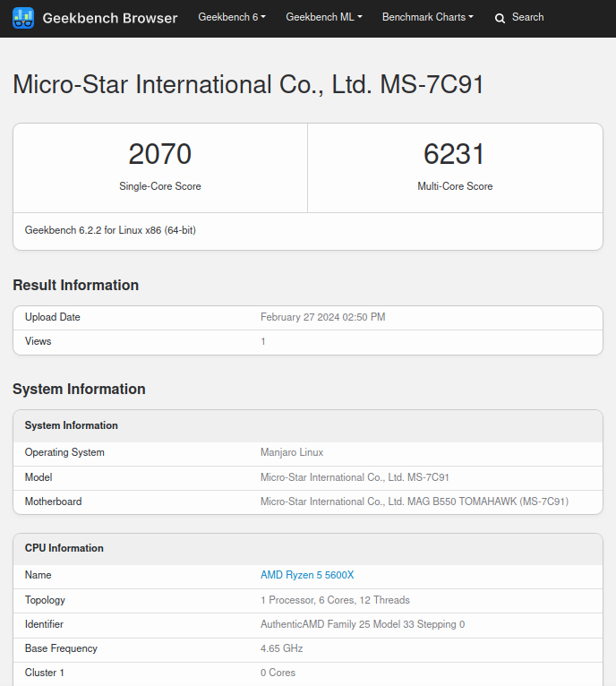Click the Motherboard row label

click(54, 502)
